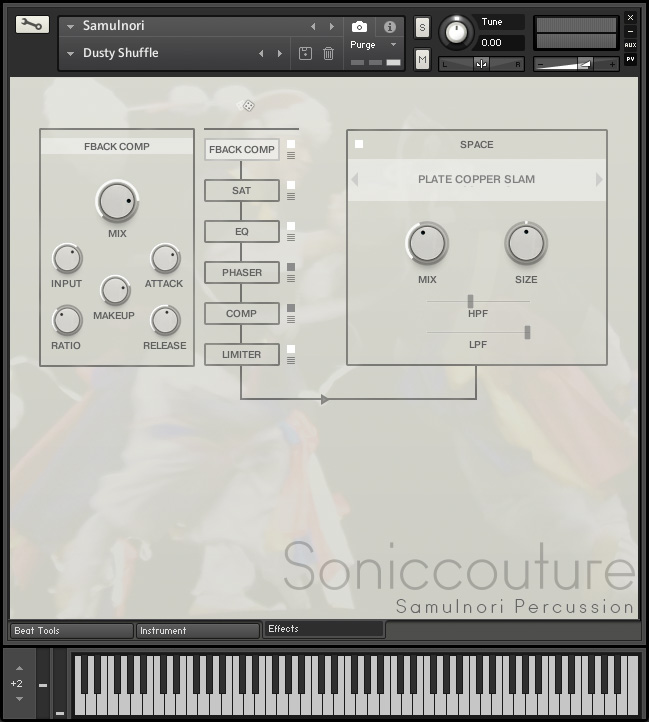Save the snapshot with the floppy icon
Image resolution: width=649 pixels, height=722 pixels.
tap(305, 53)
